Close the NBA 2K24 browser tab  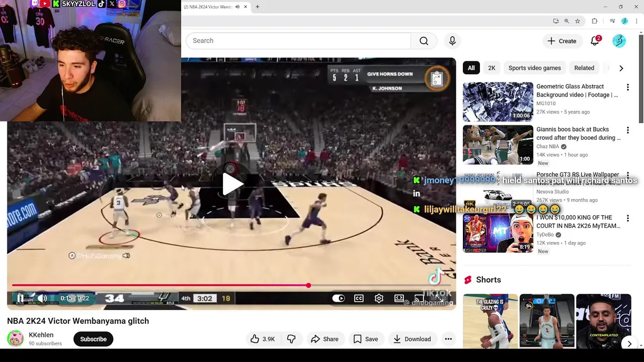(246, 7)
